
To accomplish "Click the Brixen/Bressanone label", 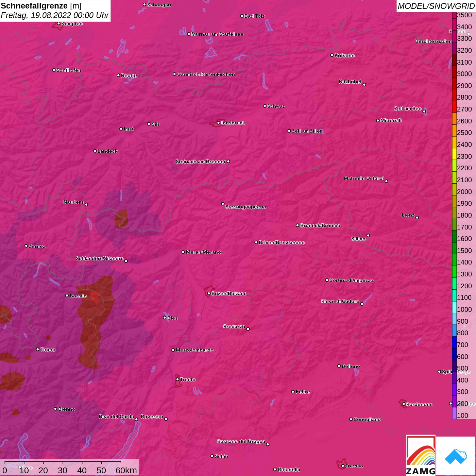I will [282, 242].
